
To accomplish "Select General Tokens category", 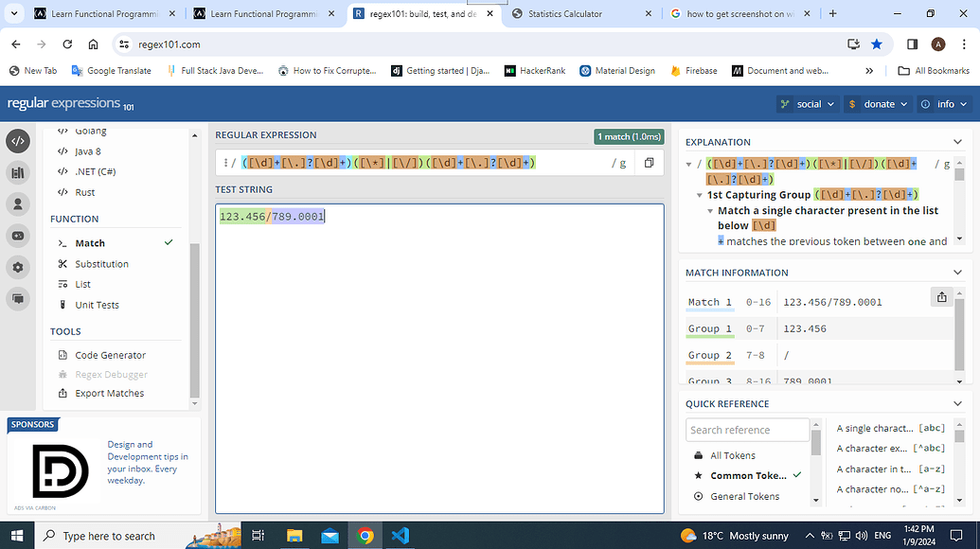I will coord(745,495).
